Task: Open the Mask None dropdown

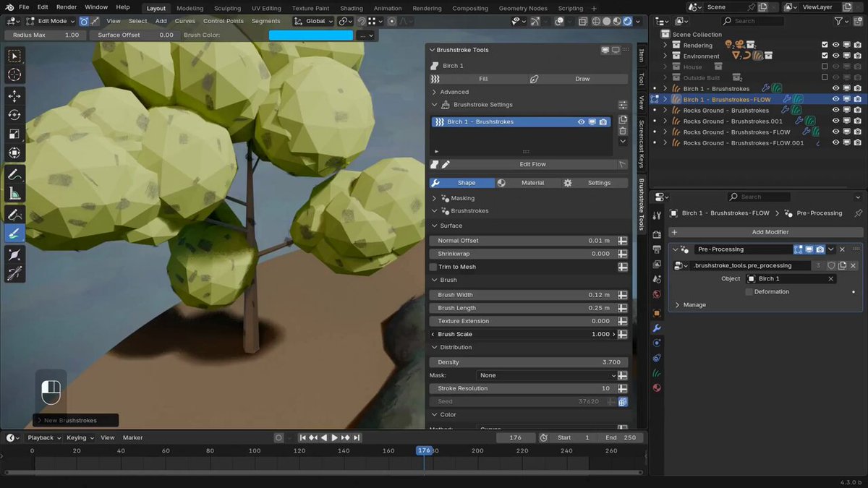Action: tap(547, 375)
